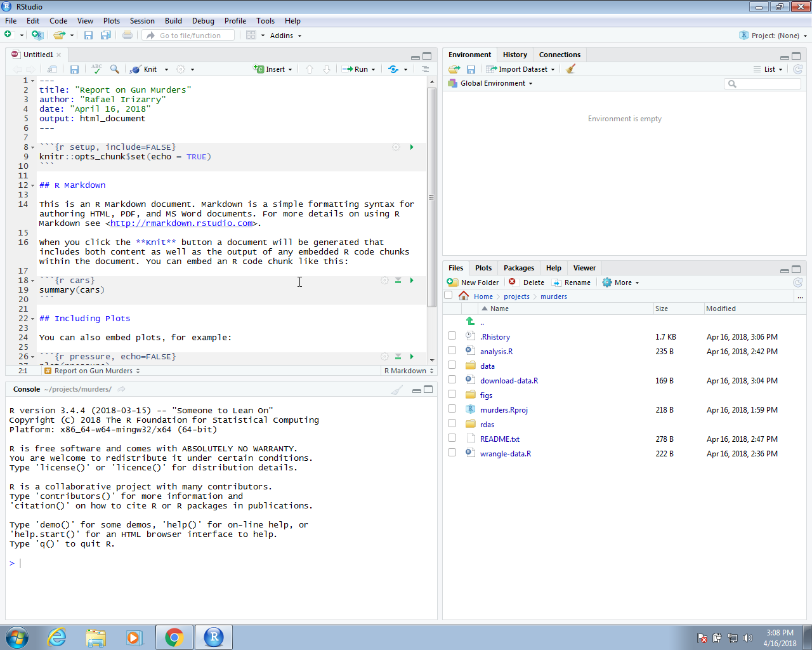
Task: Open the Tools menu
Action: pos(266,21)
